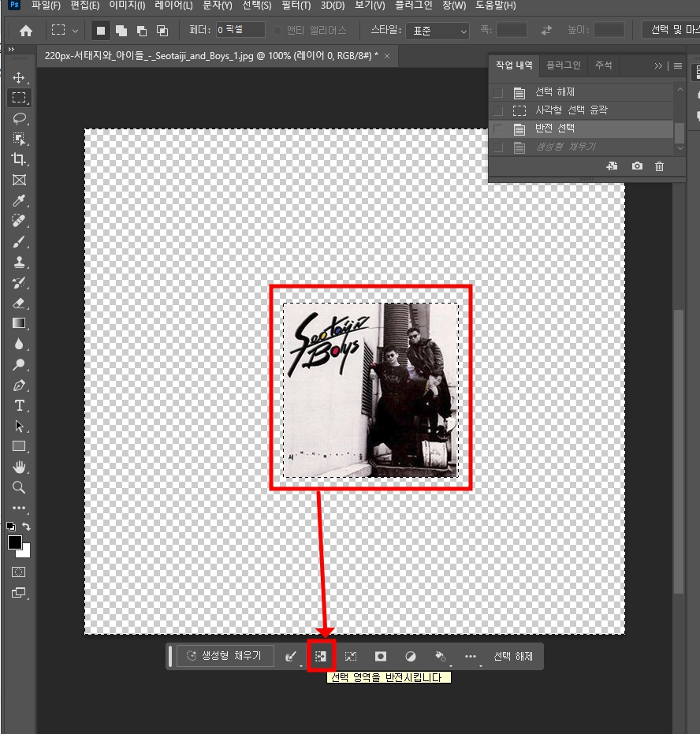The width and height of the screenshot is (700, 734).
Task: Select the Hand tool
Action: point(19,467)
